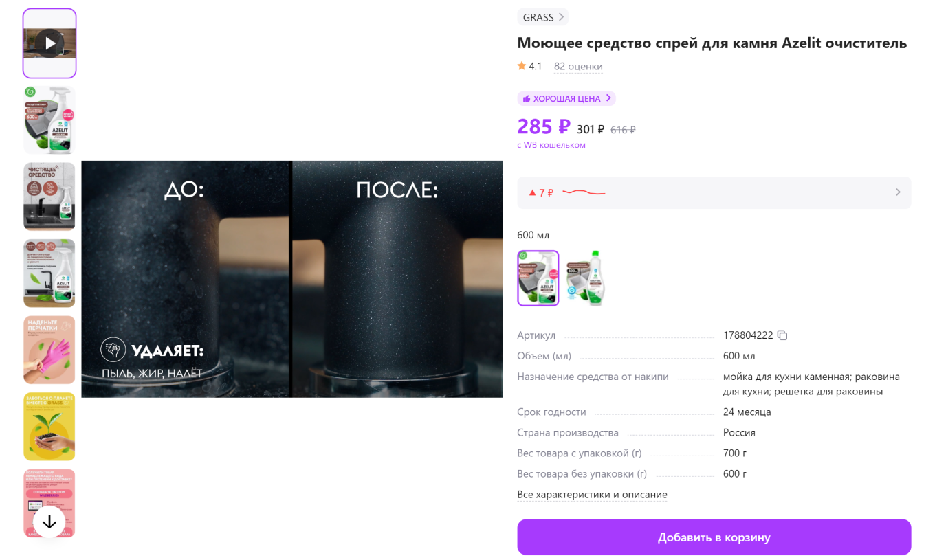
Task: Open the Наденьте перчатки gloves thumbnail
Action: click(x=49, y=350)
